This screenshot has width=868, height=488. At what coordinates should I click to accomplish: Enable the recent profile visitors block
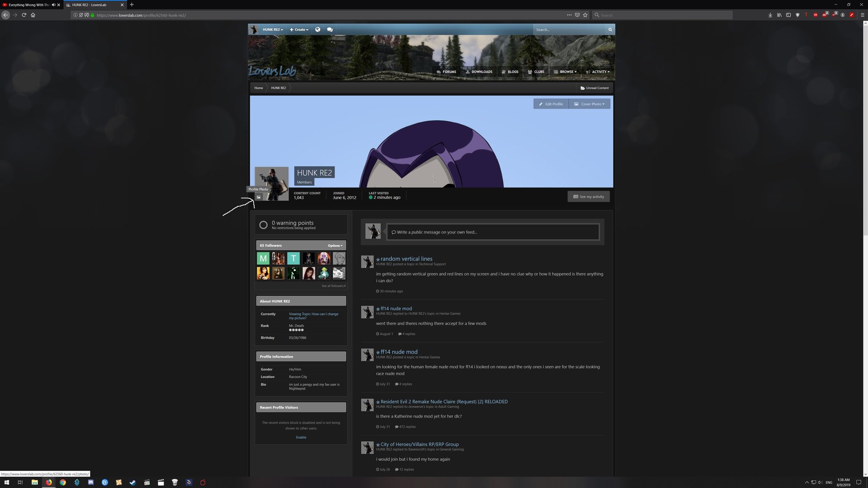tap(301, 437)
